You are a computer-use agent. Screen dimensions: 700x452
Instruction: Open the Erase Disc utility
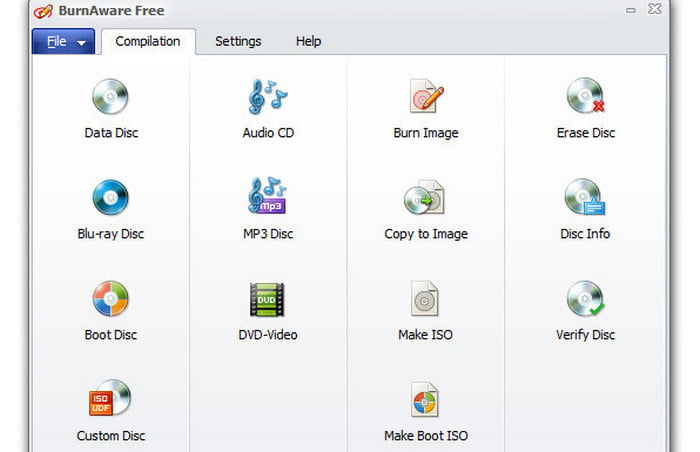(585, 109)
